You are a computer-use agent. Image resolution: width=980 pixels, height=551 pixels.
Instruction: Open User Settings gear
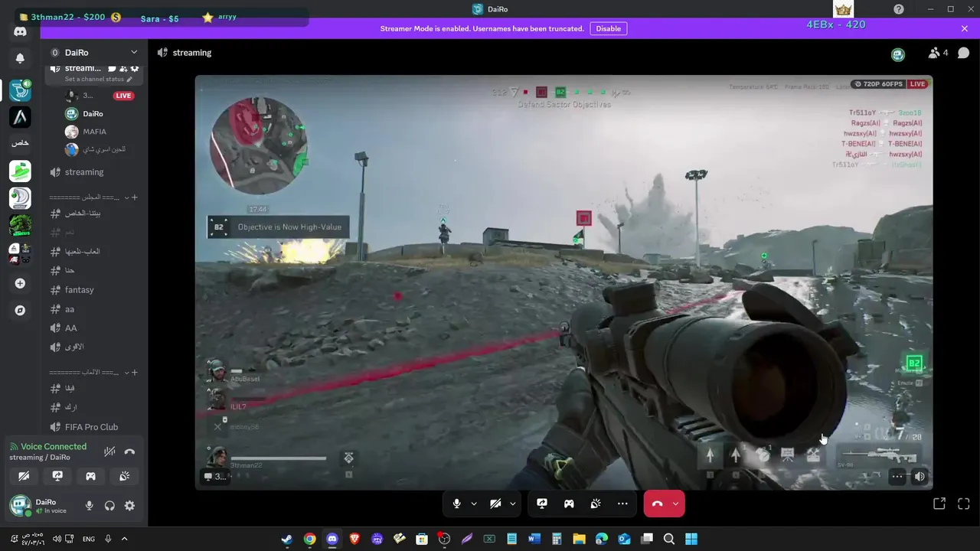coord(129,506)
